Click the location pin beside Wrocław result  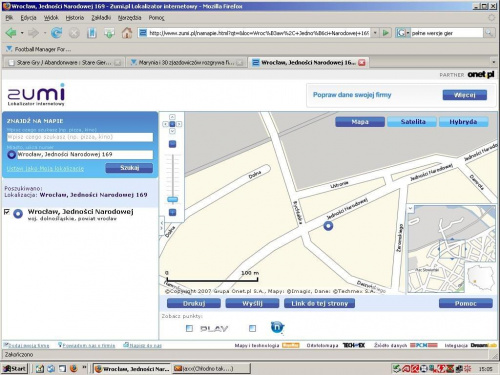coord(18,214)
